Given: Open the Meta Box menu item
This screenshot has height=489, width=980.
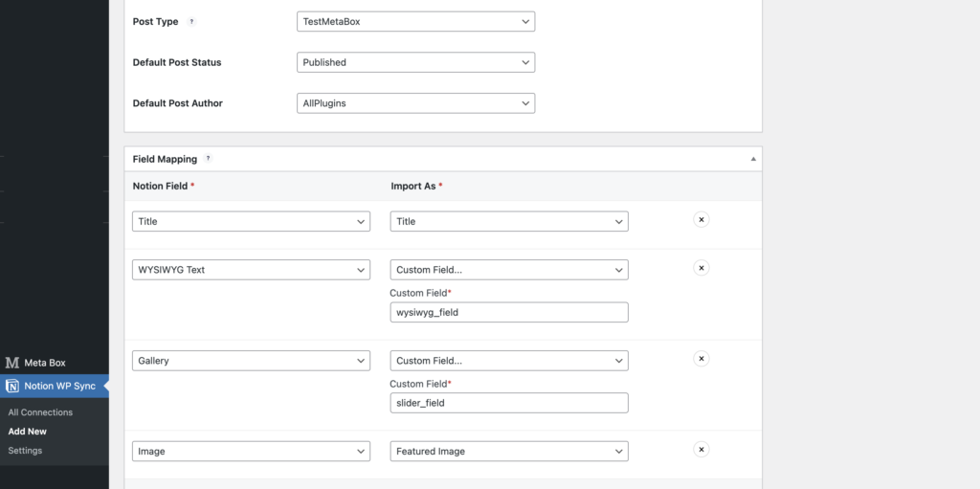Looking at the screenshot, I should click(x=55, y=363).
